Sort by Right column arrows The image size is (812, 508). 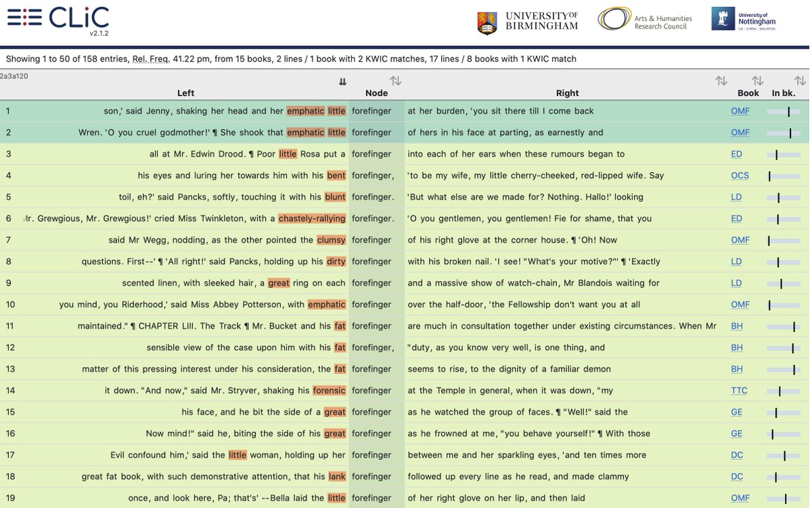tap(721, 81)
